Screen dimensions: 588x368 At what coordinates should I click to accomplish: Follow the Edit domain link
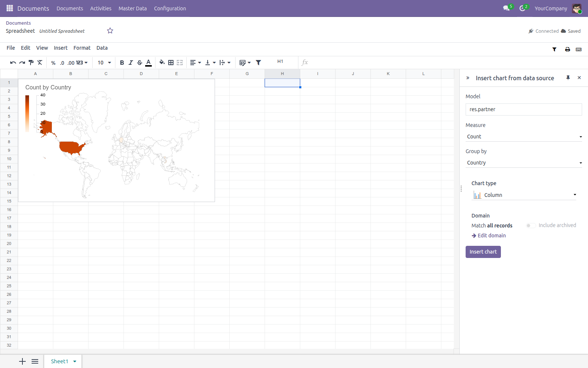(x=489, y=236)
